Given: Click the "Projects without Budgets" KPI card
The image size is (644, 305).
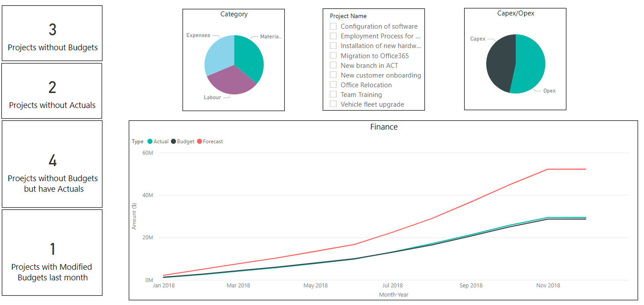Looking at the screenshot, I should (x=52, y=33).
